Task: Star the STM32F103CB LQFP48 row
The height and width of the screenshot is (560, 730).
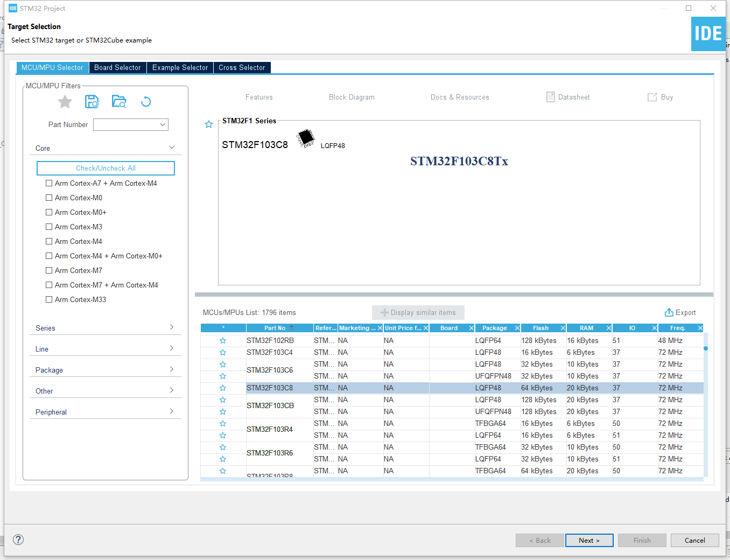Action: click(223, 400)
